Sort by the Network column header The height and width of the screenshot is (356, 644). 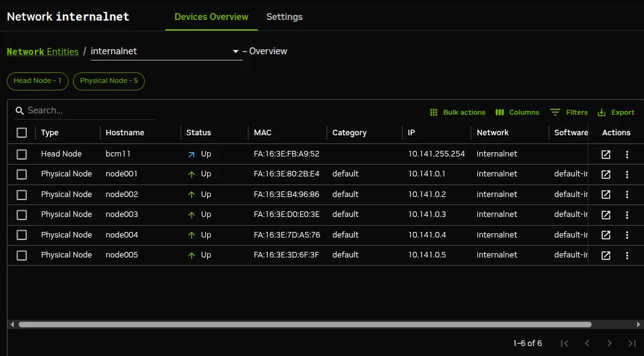click(492, 132)
